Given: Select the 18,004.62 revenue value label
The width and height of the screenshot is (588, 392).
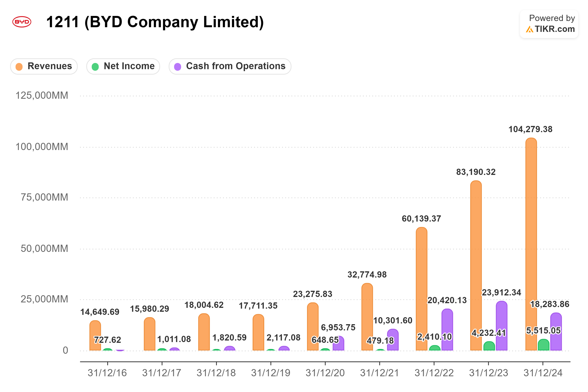Looking at the screenshot, I should click(x=204, y=305).
